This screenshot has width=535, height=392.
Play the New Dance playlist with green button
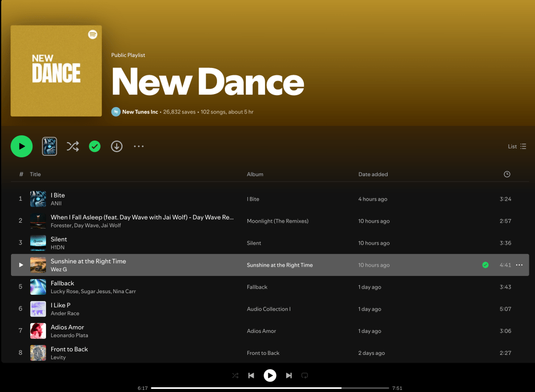pos(21,146)
